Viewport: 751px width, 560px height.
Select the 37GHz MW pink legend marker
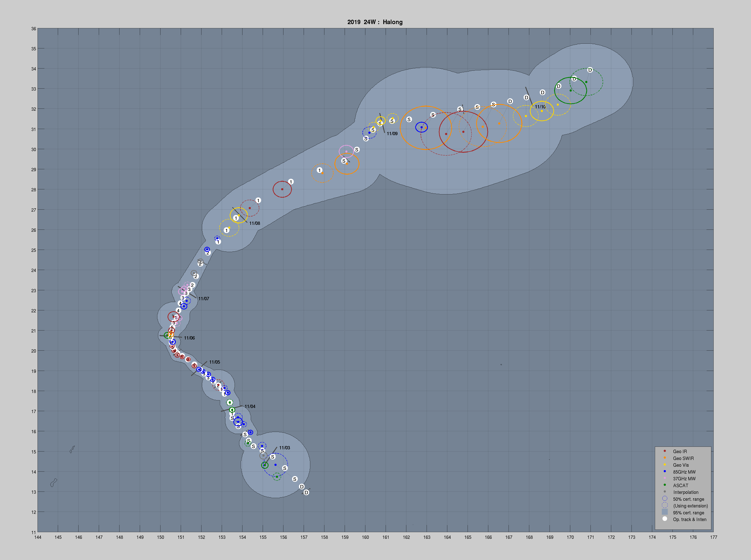[x=665, y=478]
